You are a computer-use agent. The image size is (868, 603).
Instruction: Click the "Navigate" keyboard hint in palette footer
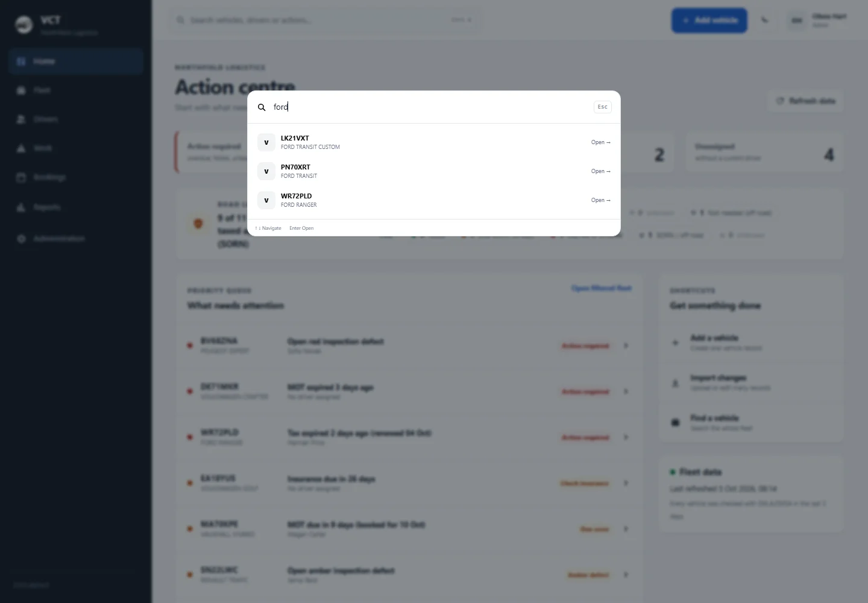268,228
